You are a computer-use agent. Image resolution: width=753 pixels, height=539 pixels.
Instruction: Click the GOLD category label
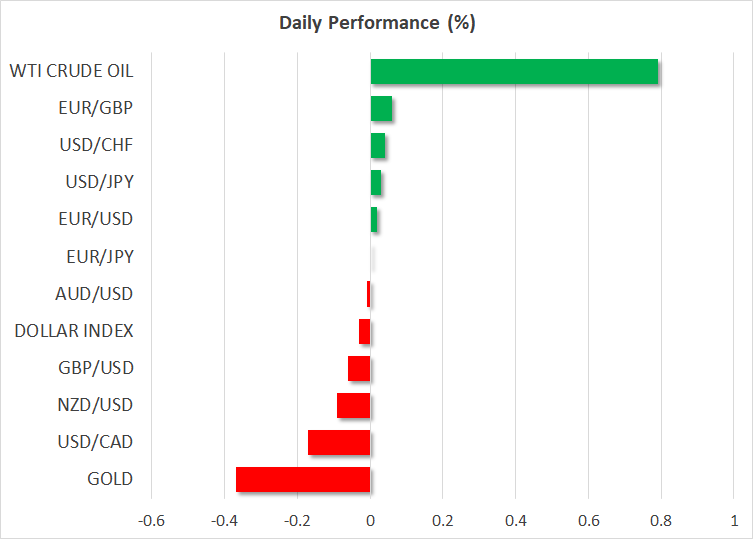click(110, 479)
